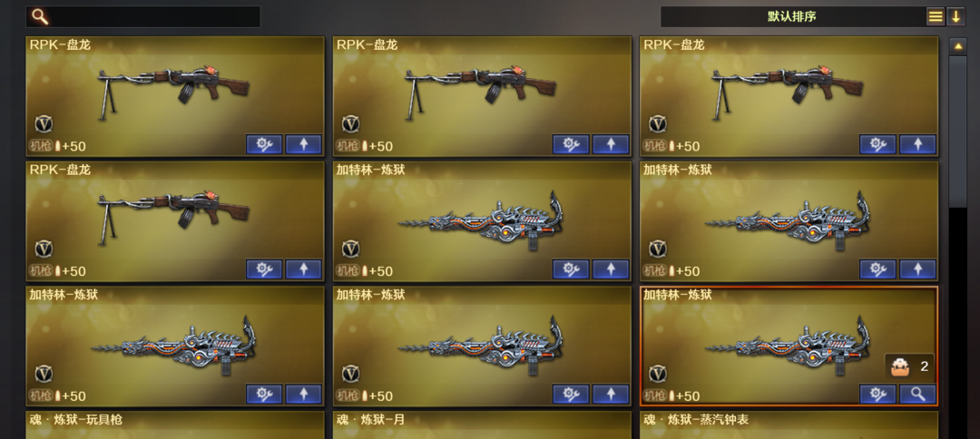Click +50 ammo label on highlighted 加特林-炼狱 card
This screenshot has width=980, height=439.
pyautogui.click(x=688, y=395)
